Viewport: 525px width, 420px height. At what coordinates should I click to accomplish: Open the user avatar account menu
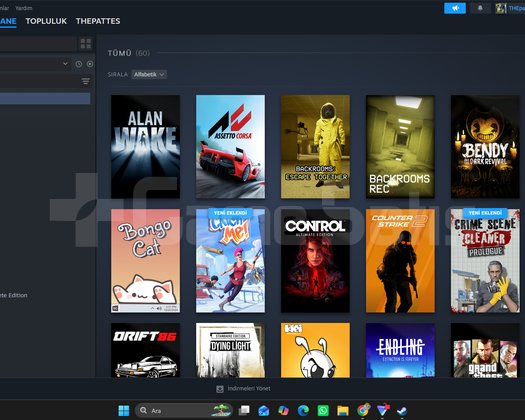[501, 9]
